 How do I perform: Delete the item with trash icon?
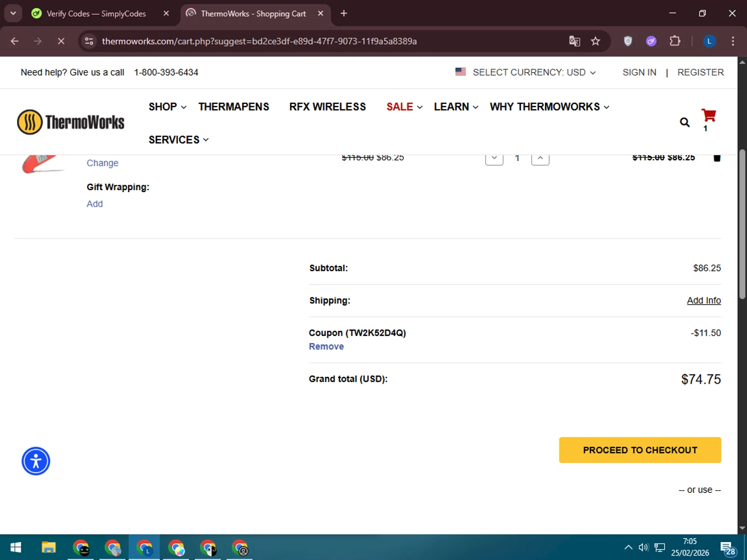click(x=717, y=158)
